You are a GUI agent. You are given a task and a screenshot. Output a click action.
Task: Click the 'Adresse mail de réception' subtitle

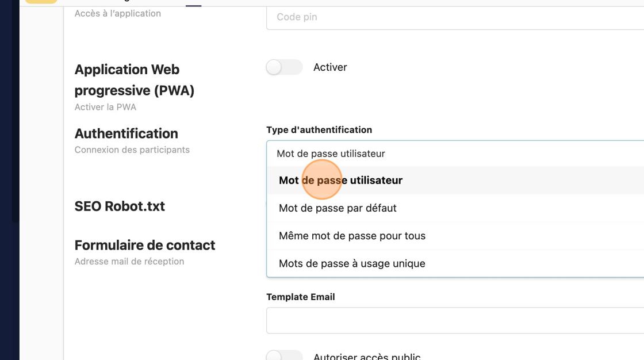coord(129,261)
